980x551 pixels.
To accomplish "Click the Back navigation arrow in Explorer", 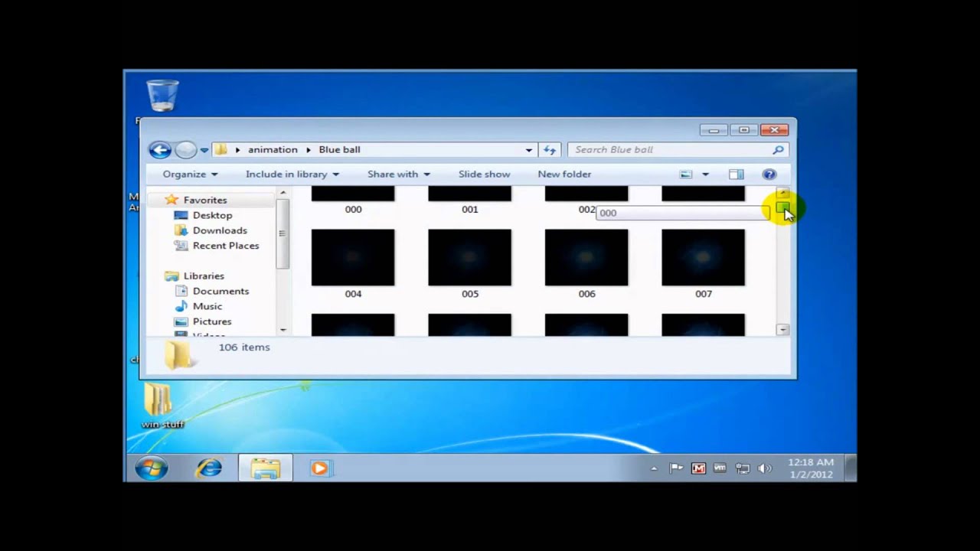I will 159,150.
